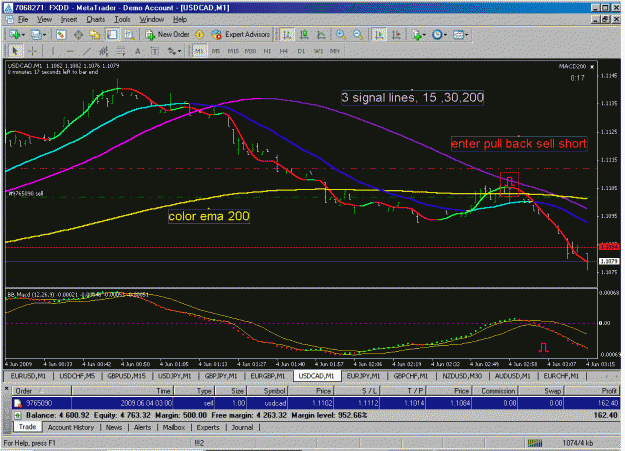This screenshot has width=625, height=451.
Task: Toggle the Terminal window icon
Action: 112,35
